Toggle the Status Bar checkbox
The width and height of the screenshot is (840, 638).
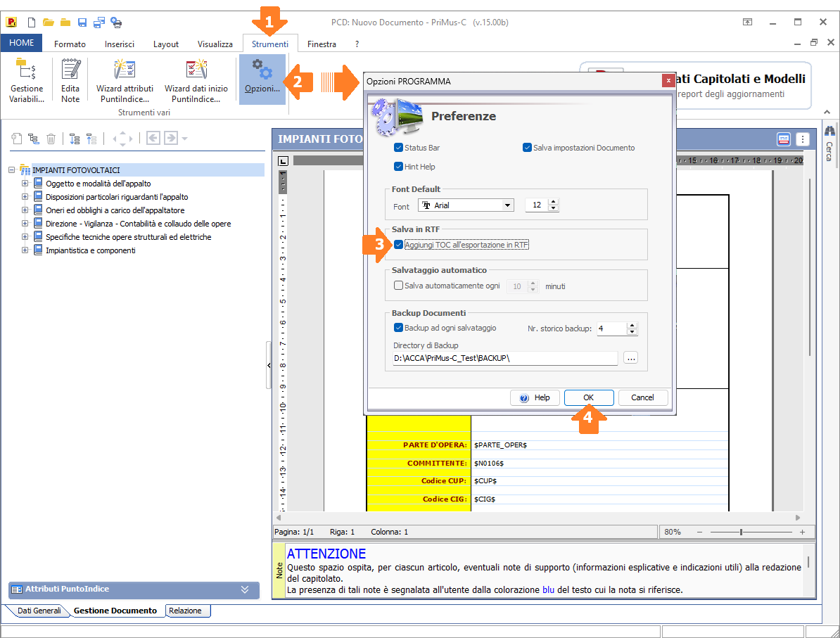398,147
